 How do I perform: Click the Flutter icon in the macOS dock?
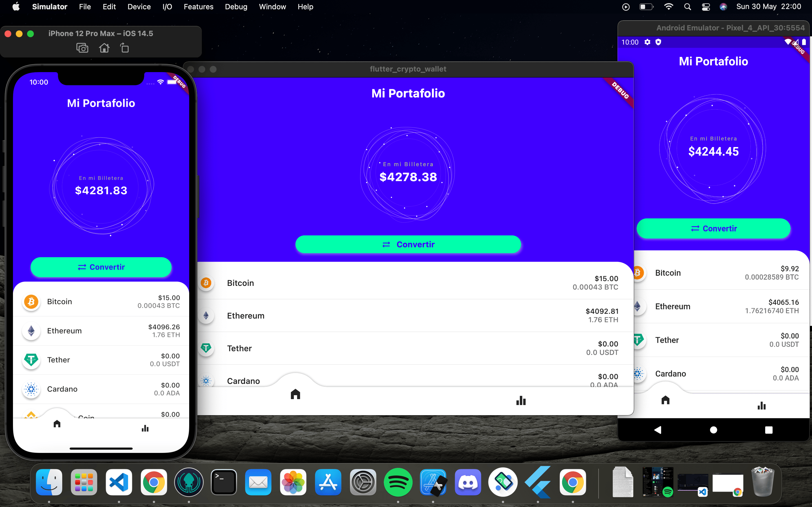click(537, 481)
